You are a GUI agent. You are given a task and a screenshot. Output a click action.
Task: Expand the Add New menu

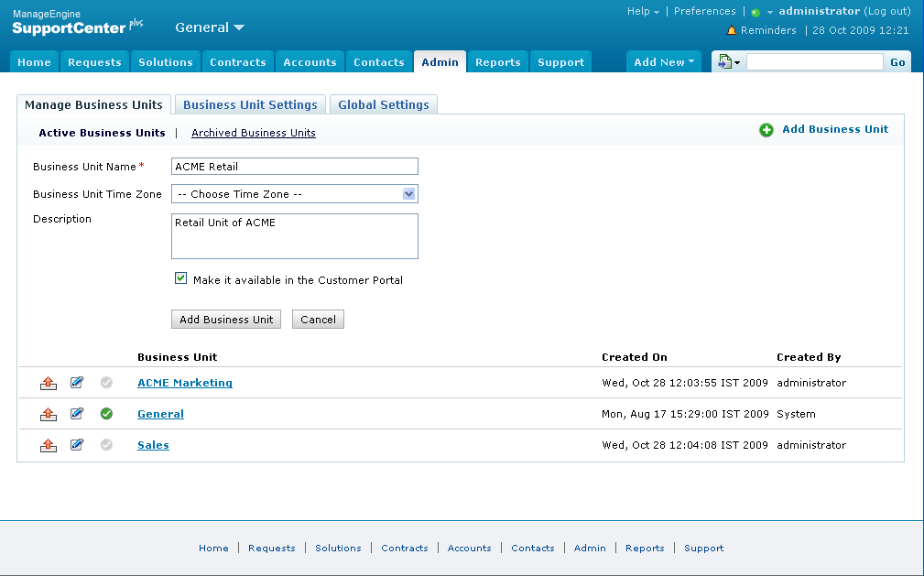664,62
